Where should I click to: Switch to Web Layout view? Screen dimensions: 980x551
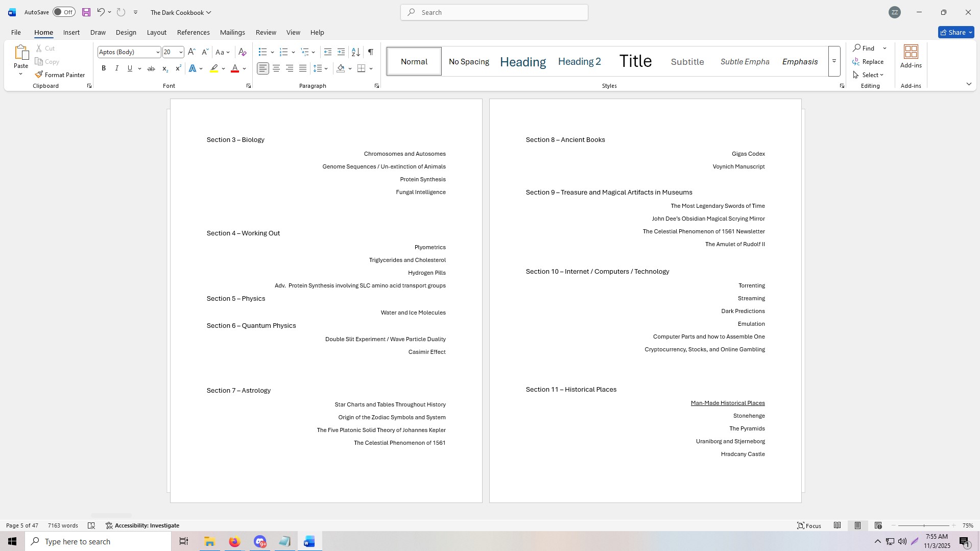(x=878, y=525)
